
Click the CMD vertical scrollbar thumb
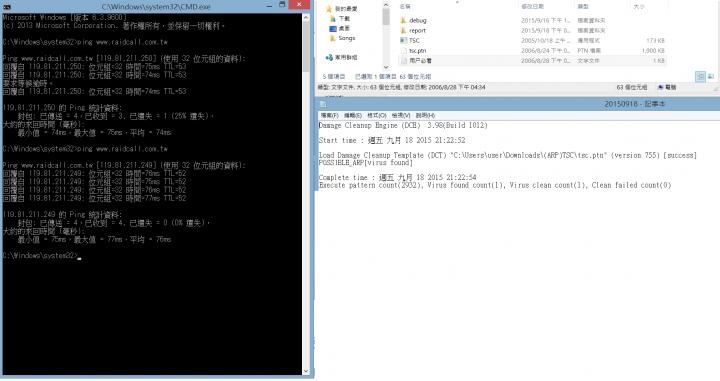click(306, 47)
